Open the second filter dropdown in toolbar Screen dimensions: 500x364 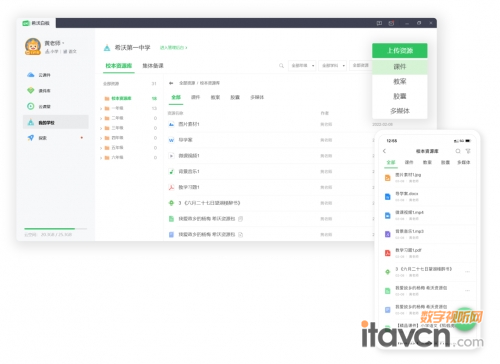(333, 66)
